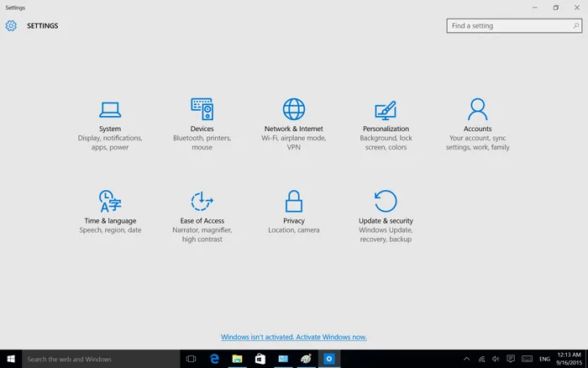Open the Paint palette taskbar icon
Viewport: 588px width, 368px height.
click(x=306, y=359)
